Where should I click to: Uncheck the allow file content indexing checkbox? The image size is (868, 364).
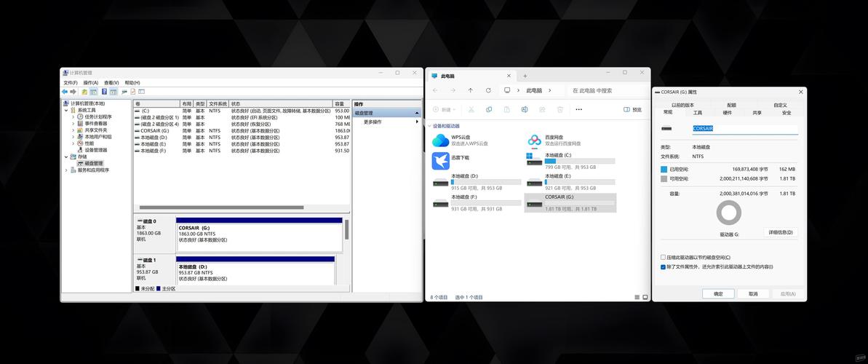click(663, 266)
